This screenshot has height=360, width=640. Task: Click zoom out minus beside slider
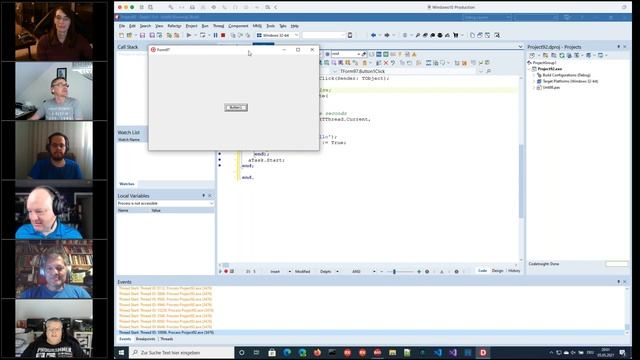click(x=381, y=271)
